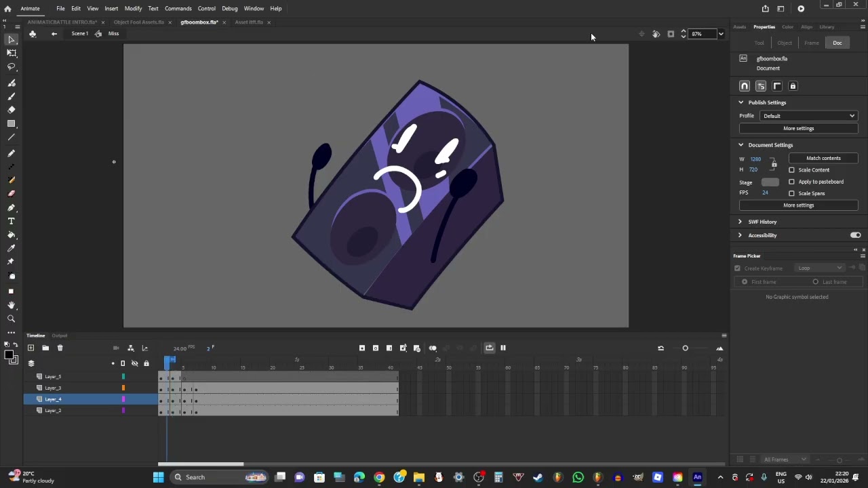Click More settings under Publish Settings

pyautogui.click(x=798, y=129)
